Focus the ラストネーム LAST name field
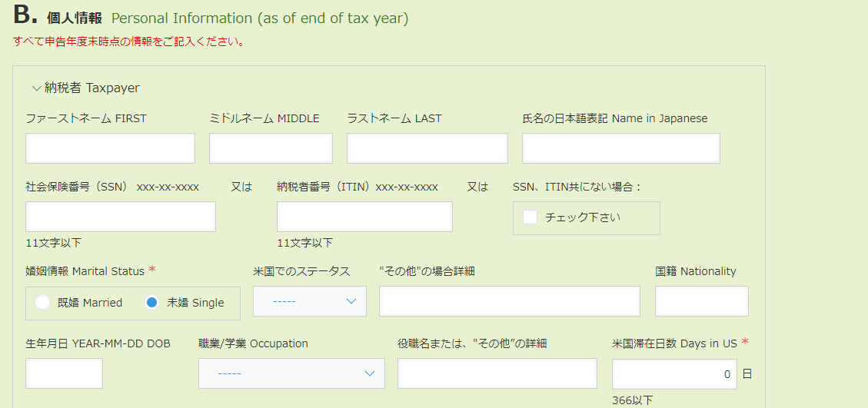 (427, 148)
